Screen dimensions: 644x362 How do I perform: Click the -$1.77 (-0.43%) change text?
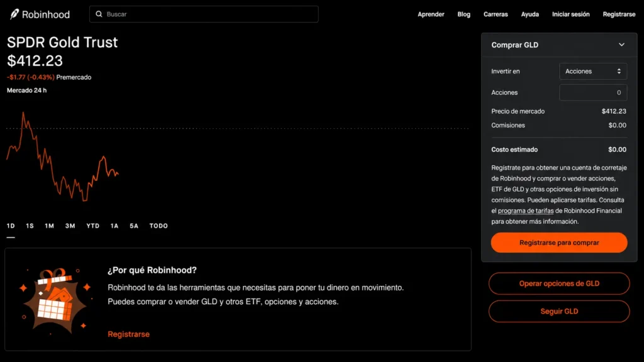(x=30, y=77)
